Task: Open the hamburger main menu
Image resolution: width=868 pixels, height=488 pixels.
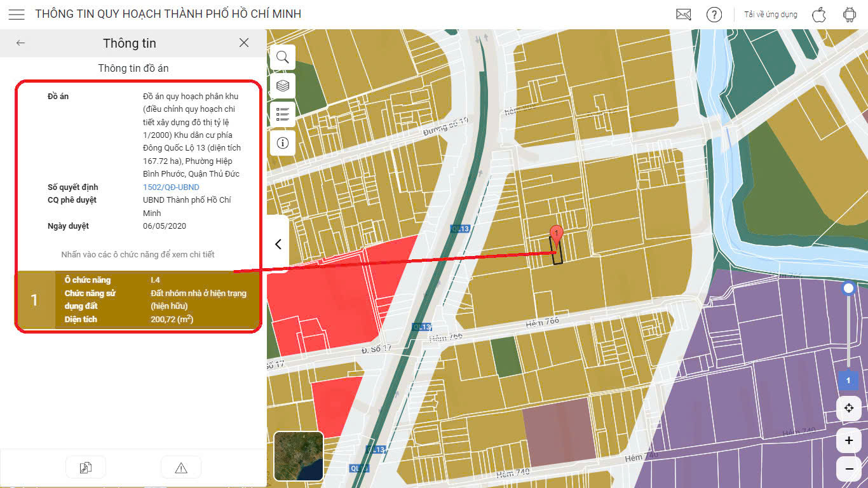Action: click(x=17, y=15)
